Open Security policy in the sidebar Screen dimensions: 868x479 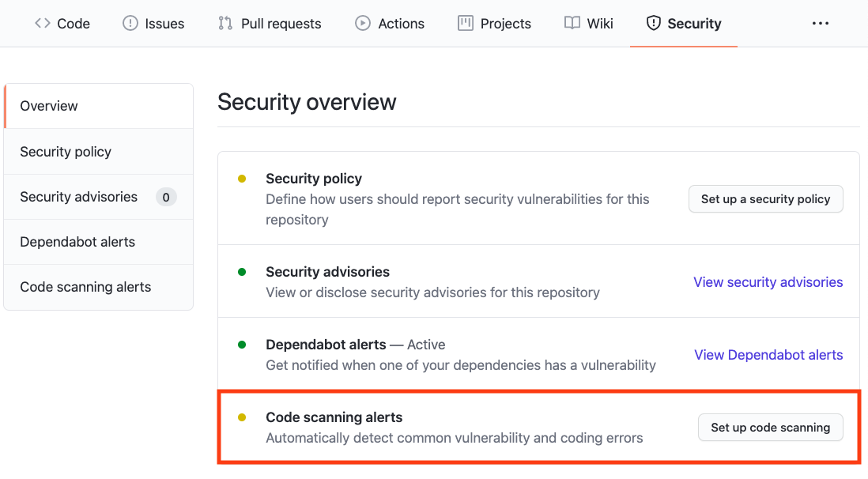pos(99,152)
